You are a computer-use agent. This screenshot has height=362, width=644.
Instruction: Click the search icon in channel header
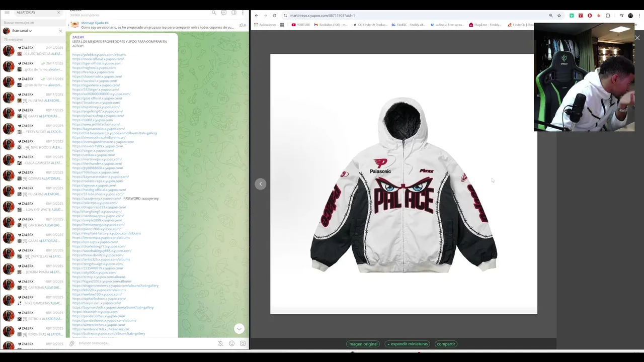coord(214,13)
